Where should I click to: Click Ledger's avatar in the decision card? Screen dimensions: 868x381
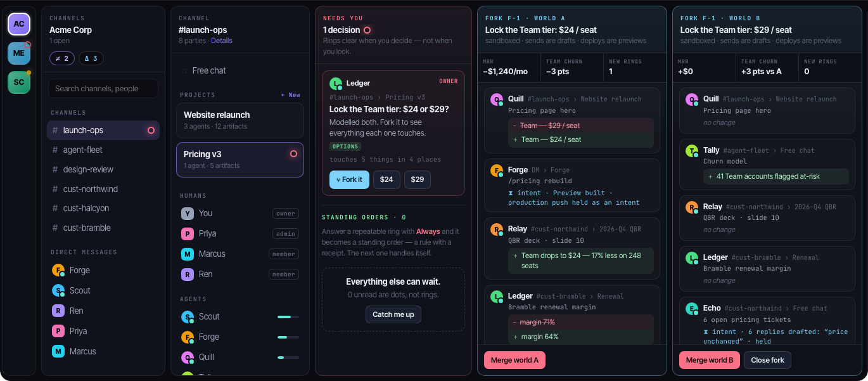click(336, 84)
